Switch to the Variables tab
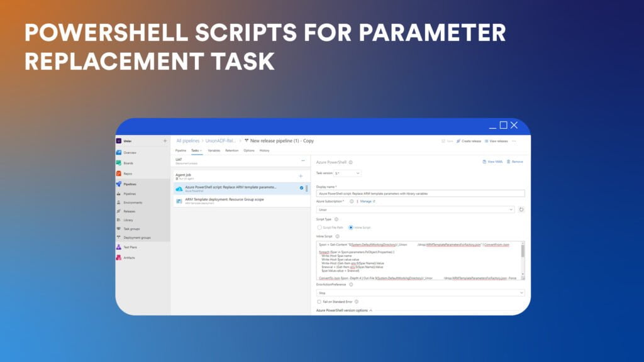The image size is (644, 362). [214, 150]
